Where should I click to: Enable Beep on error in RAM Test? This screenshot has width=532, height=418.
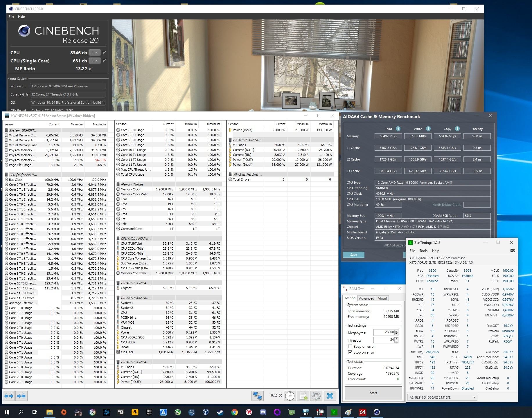click(x=350, y=347)
